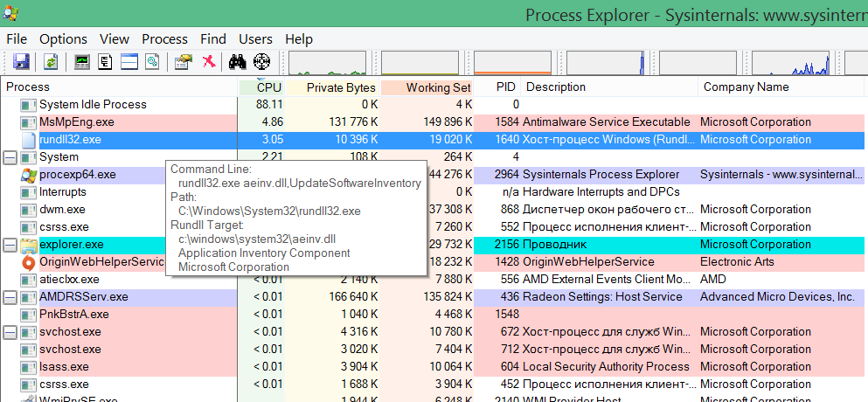Screen dimensions: 868x402
Task: Sort by the CPU column header
Action: click(268, 87)
